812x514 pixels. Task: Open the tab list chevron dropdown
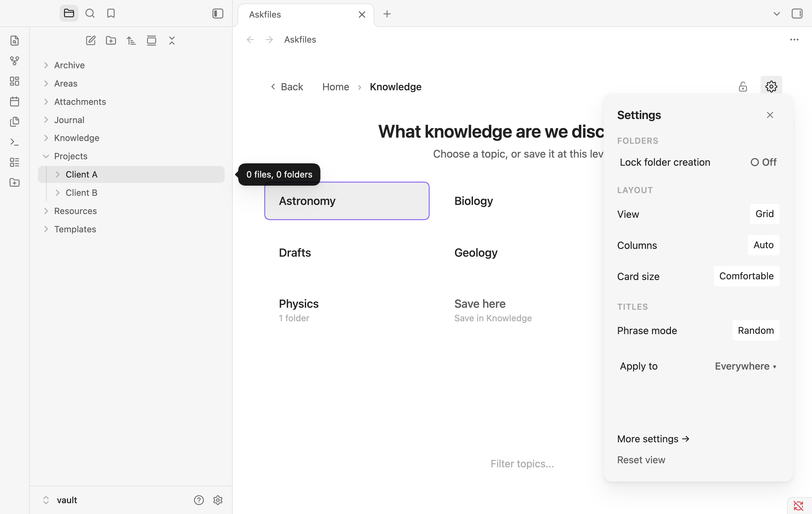pos(777,14)
